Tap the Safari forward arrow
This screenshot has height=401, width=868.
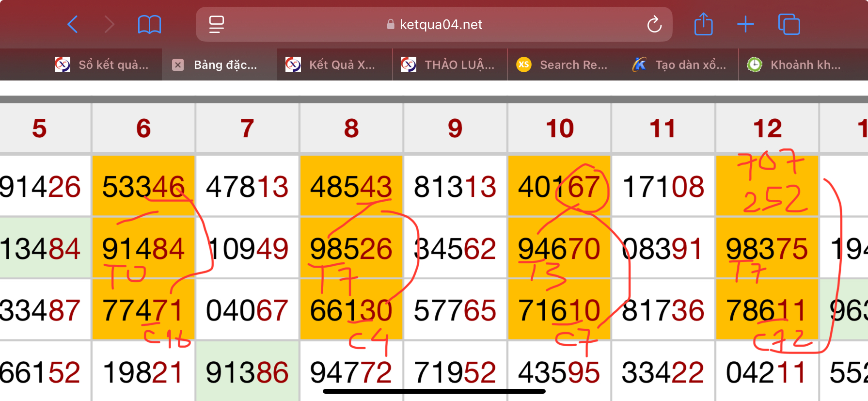110,24
